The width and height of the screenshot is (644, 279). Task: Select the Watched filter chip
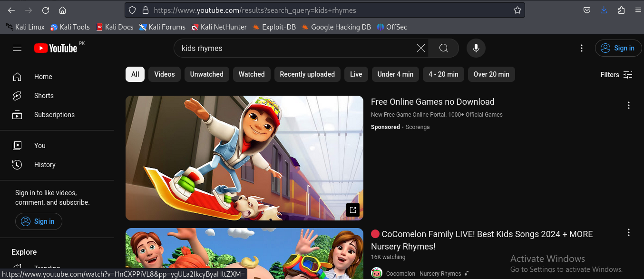252,74
